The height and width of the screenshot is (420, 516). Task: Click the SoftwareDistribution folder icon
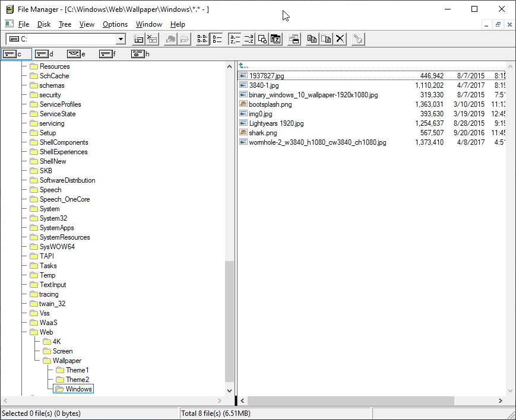click(34, 180)
